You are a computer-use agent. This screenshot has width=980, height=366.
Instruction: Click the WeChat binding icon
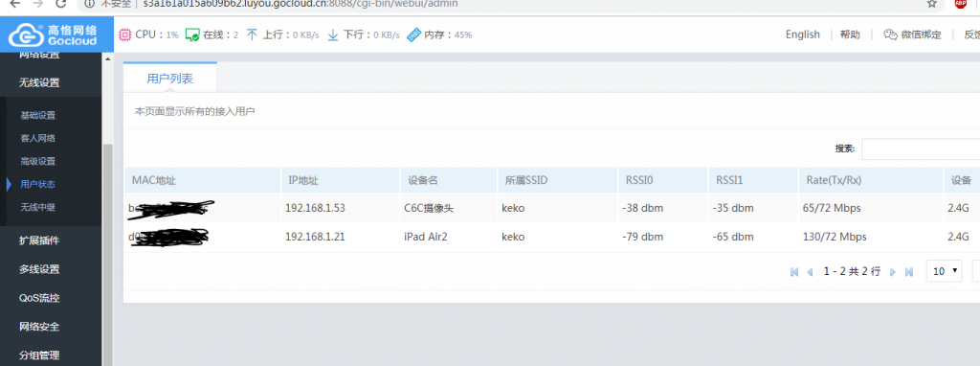[x=890, y=34]
